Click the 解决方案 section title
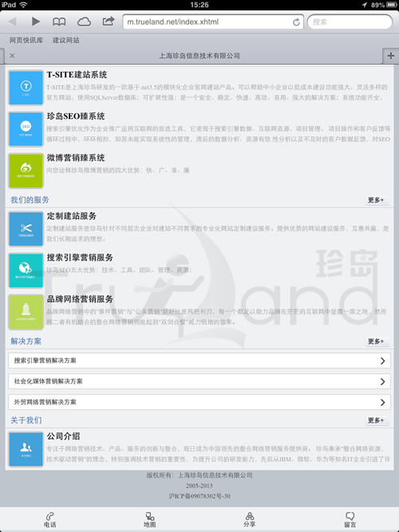Screen dimensions: 399x532 (x=26, y=341)
